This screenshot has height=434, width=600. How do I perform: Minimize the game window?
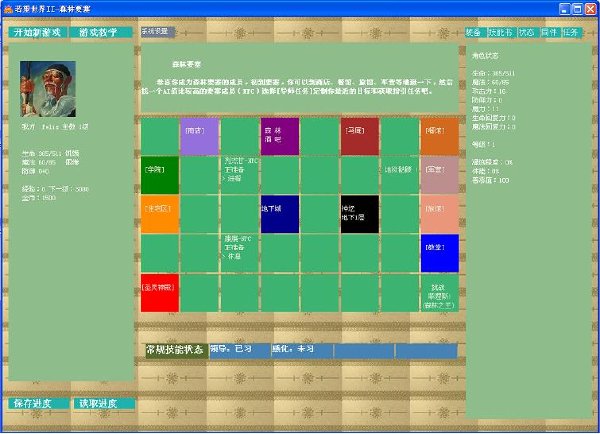tap(564, 9)
